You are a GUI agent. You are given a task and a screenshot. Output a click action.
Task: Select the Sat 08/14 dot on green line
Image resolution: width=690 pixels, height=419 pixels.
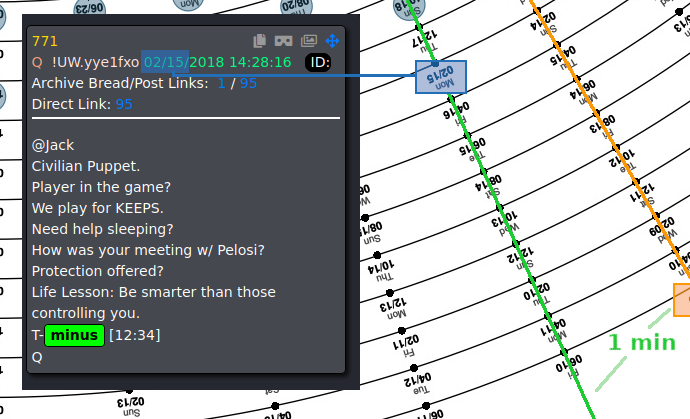tap(484, 171)
